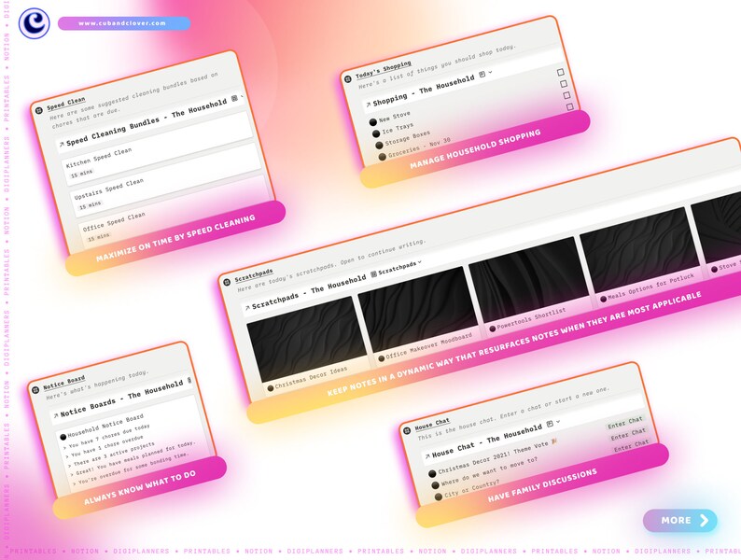This screenshot has width=741, height=560.
Task: Click the arrow icon before Speed Cleaning Bundles
Action: [x=62, y=145]
